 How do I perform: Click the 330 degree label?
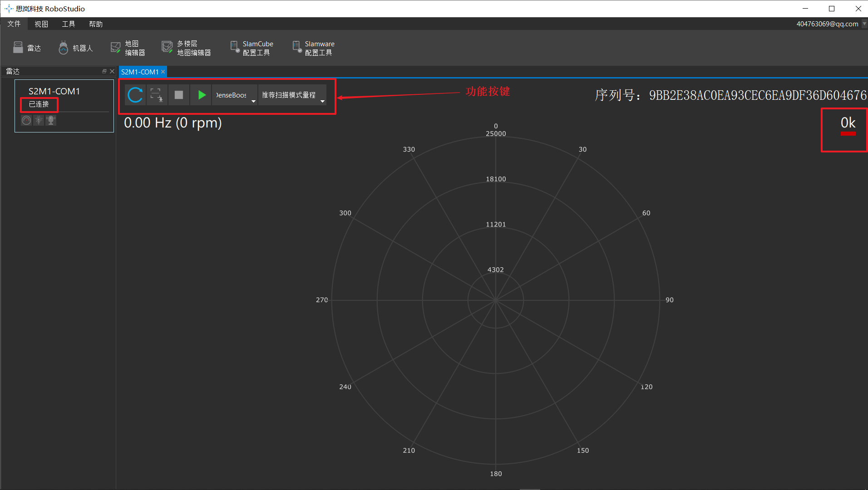[409, 149]
